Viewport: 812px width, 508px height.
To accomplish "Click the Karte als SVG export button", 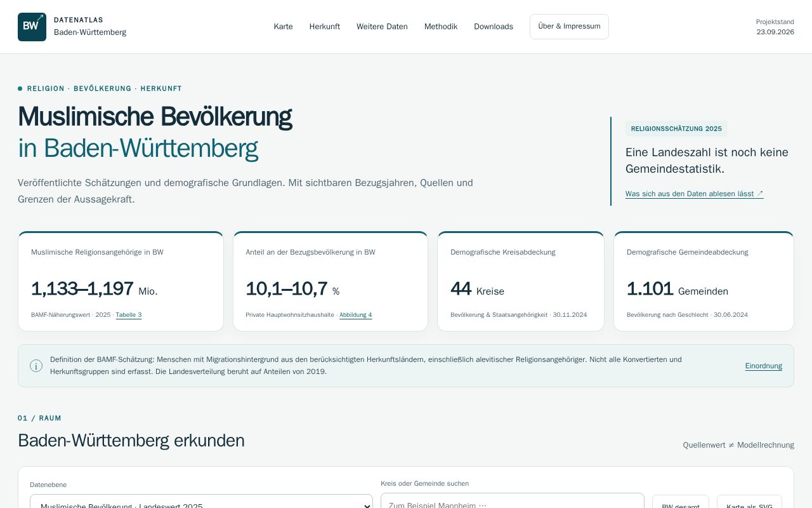I will [x=749, y=502].
